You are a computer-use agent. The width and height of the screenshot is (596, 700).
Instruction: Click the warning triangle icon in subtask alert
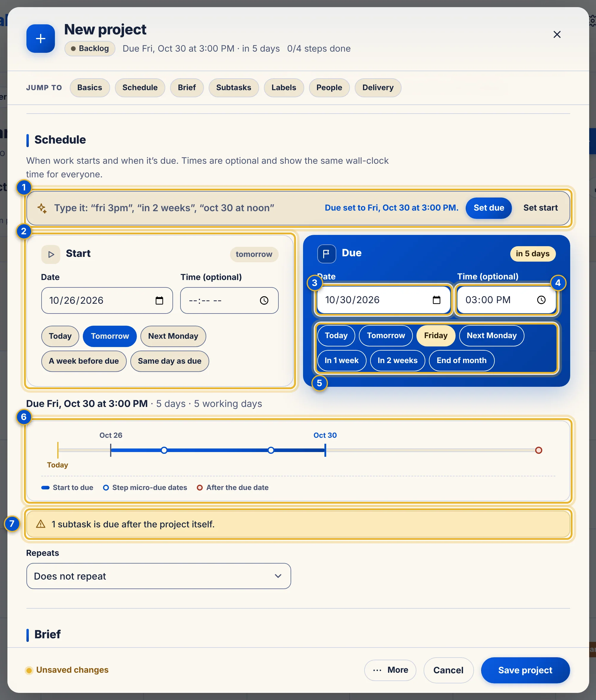pyautogui.click(x=41, y=524)
